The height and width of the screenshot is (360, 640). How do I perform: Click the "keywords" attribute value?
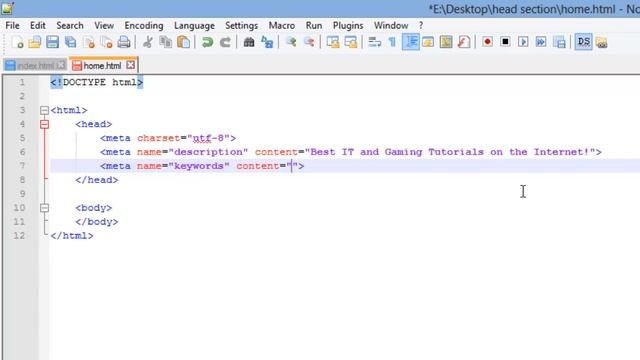199,166
